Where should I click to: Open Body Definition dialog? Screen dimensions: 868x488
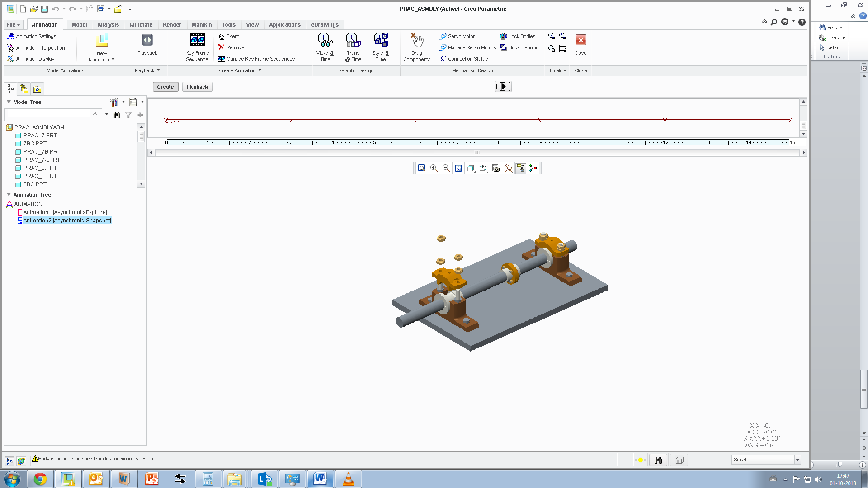[521, 47]
